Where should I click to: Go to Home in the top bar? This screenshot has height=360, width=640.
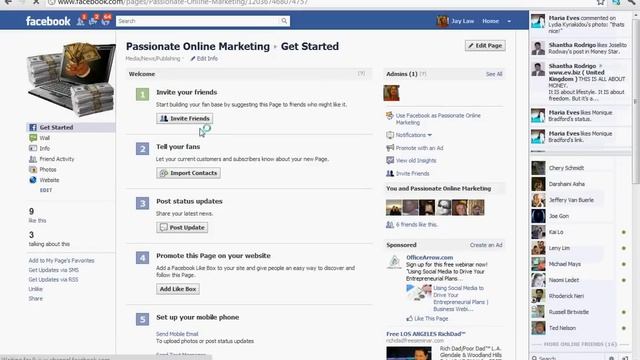[490, 21]
